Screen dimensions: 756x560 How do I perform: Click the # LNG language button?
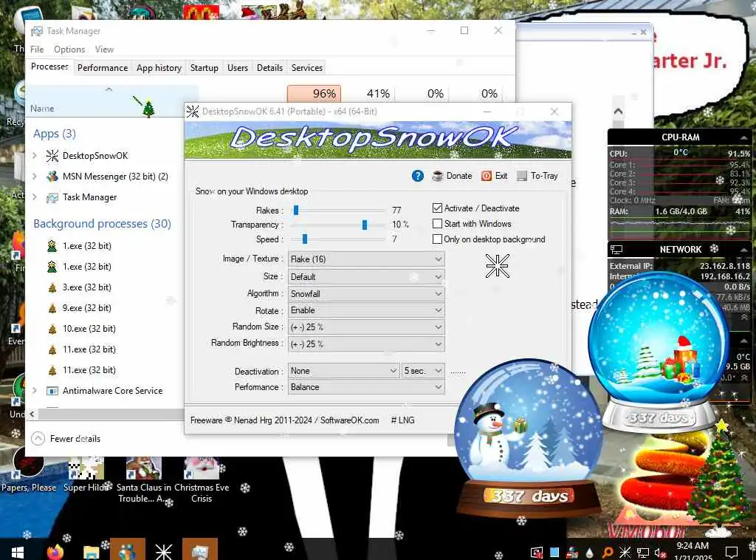[x=403, y=420]
